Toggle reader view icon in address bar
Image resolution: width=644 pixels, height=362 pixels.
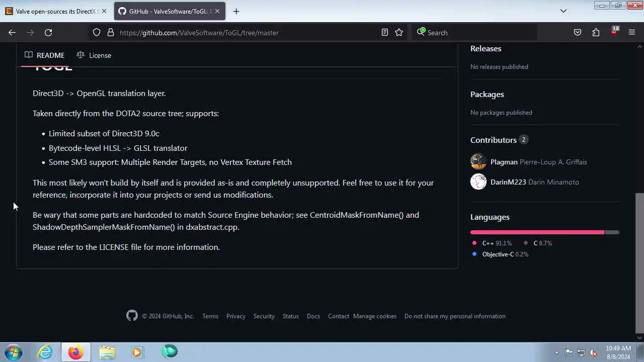[x=385, y=33]
